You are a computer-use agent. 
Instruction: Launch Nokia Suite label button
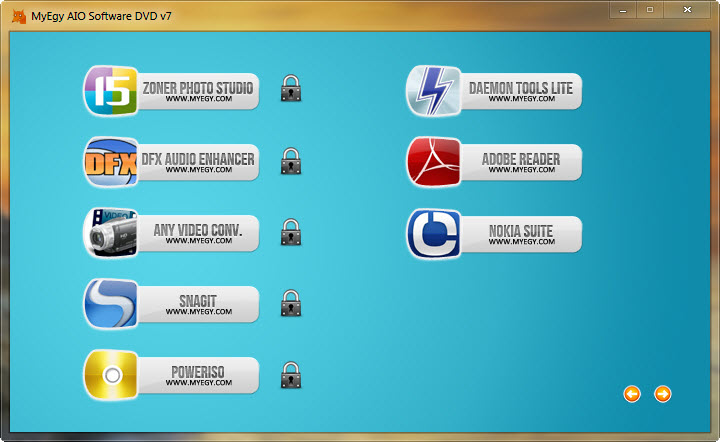click(521, 234)
